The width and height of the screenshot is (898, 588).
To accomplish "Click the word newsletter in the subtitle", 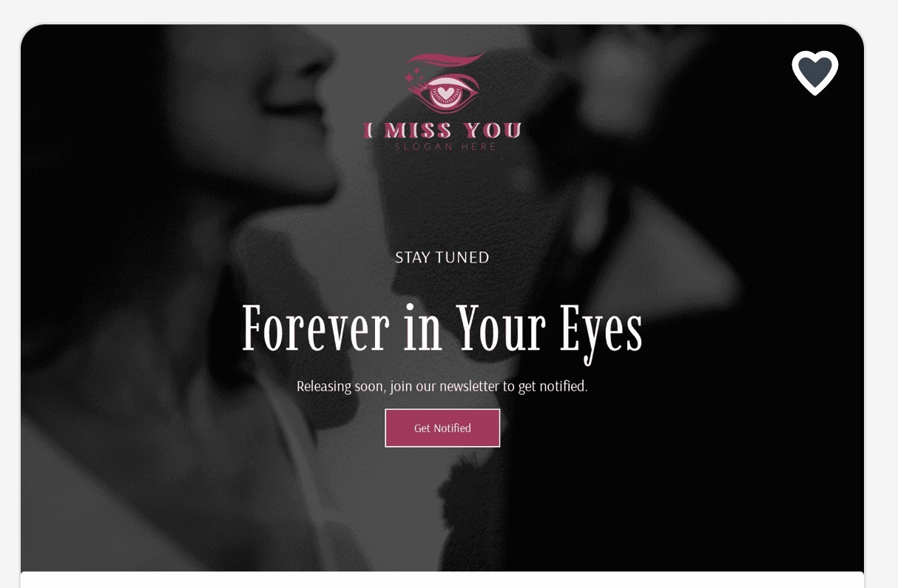I will (x=469, y=386).
